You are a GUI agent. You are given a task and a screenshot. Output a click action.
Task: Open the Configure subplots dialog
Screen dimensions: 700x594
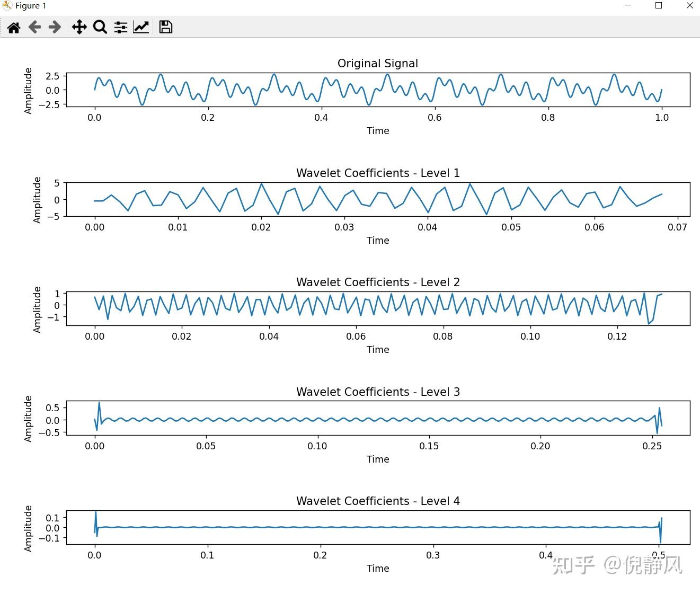(120, 27)
